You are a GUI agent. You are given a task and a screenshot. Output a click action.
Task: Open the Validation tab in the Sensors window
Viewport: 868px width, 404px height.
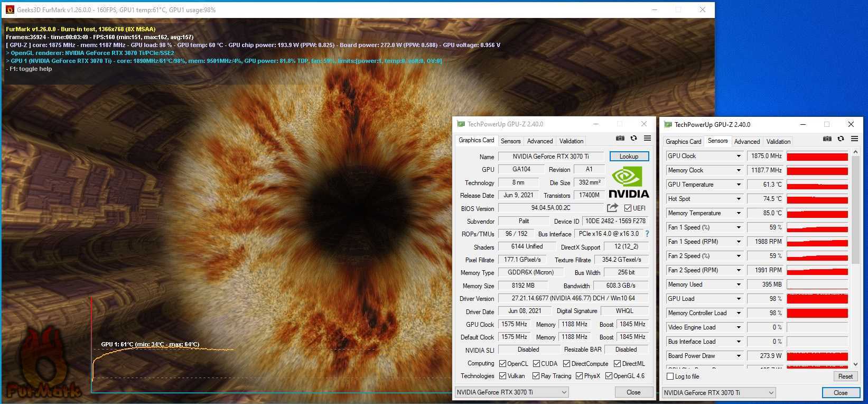pyautogui.click(x=778, y=142)
